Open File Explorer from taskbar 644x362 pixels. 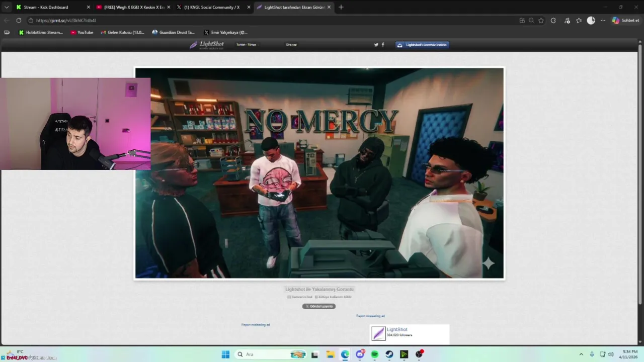coord(330,354)
